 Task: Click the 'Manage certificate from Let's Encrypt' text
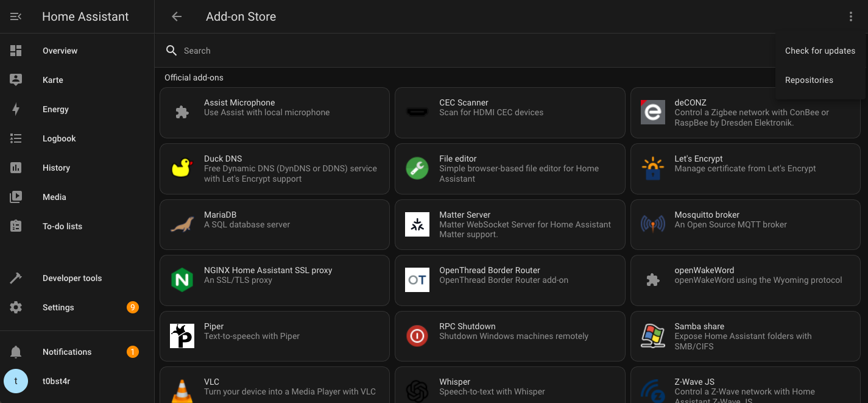[745, 168]
